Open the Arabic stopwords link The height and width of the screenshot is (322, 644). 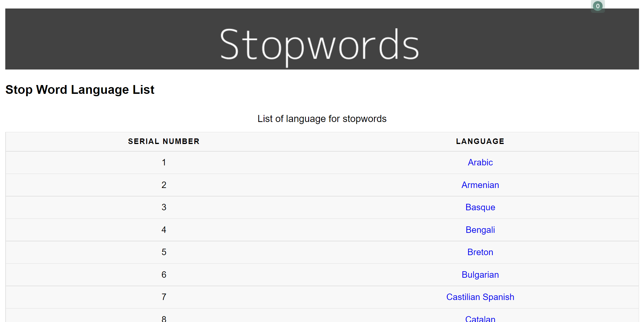480,162
